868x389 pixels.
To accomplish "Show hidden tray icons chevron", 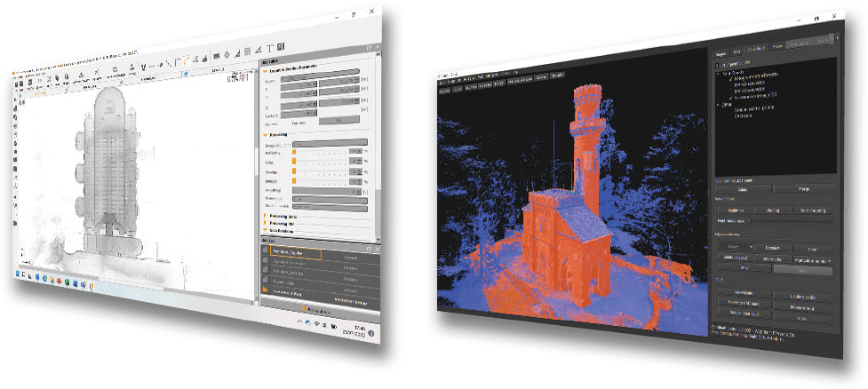I will 300,322.
